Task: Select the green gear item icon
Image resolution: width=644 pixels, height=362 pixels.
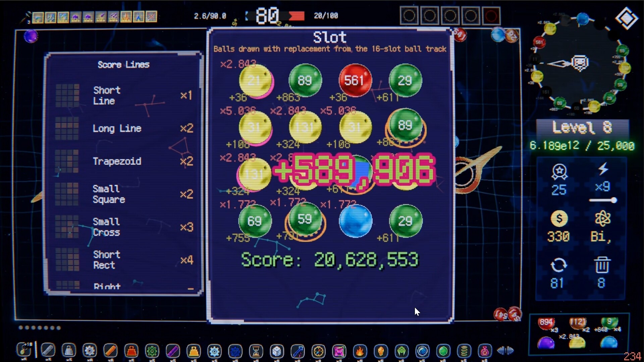Action: pos(152,351)
